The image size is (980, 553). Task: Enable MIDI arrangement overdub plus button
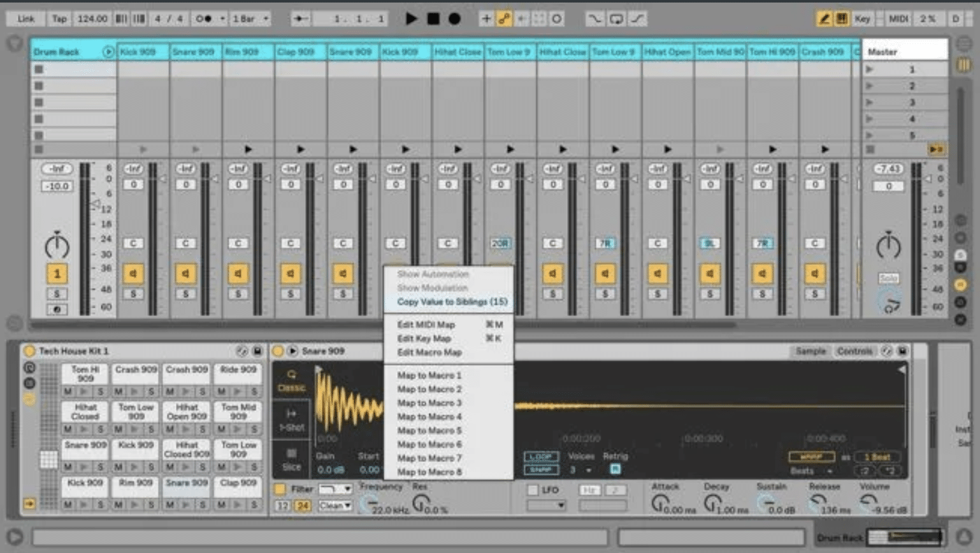486,18
